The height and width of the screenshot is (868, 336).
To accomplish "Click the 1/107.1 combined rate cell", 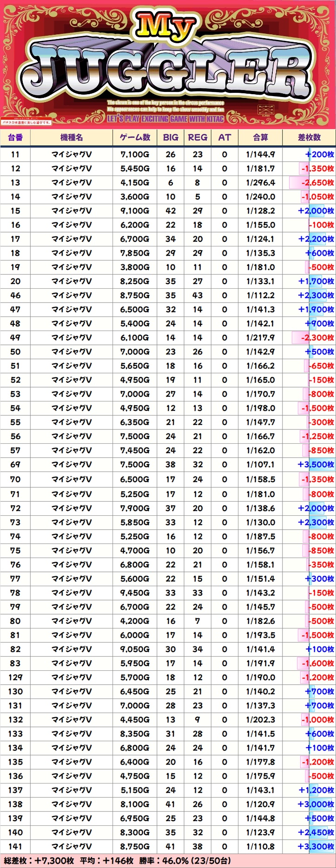I will (260, 465).
